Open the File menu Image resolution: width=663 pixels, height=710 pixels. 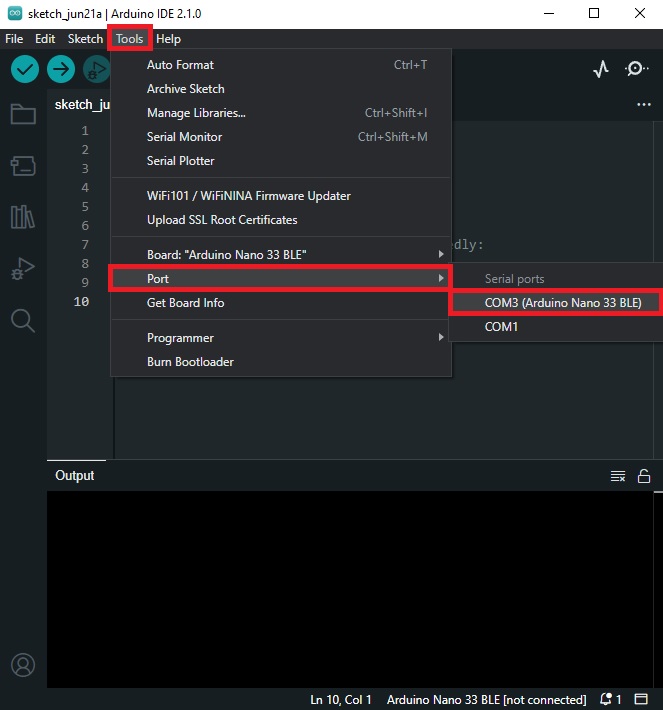tap(14, 39)
